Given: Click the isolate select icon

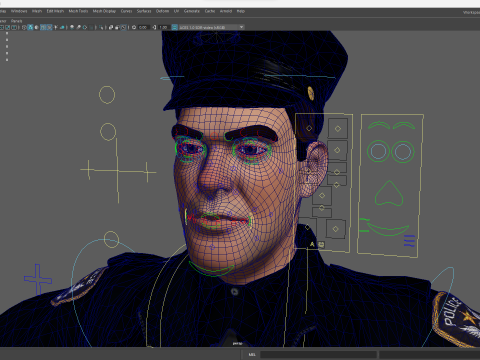Looking at the screenshot, I should [x=101, y=27].
